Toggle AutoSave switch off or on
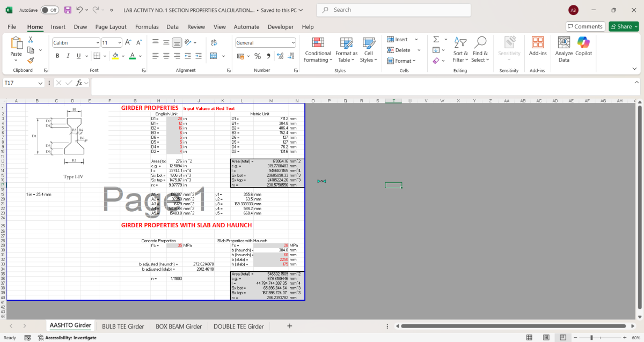 50,10
